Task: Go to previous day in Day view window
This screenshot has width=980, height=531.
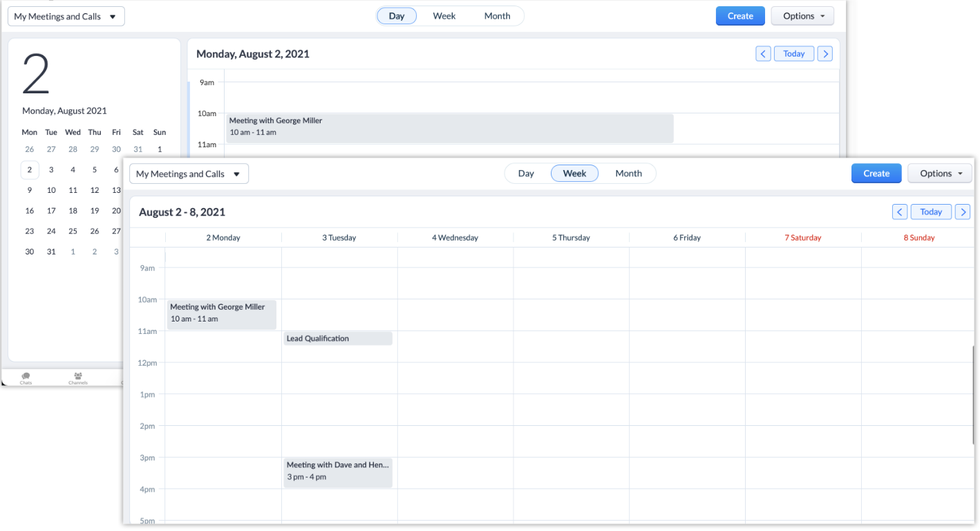Action: [x=763, y=54]
